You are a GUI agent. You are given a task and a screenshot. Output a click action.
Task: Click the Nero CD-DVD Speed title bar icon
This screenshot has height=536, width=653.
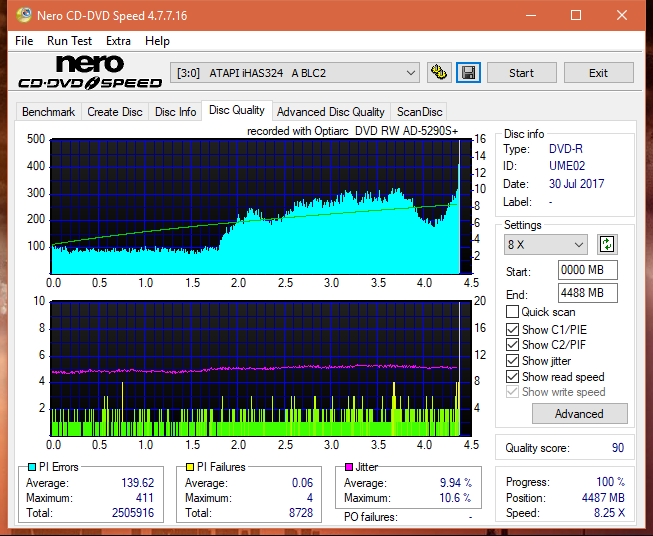[24, 15]
